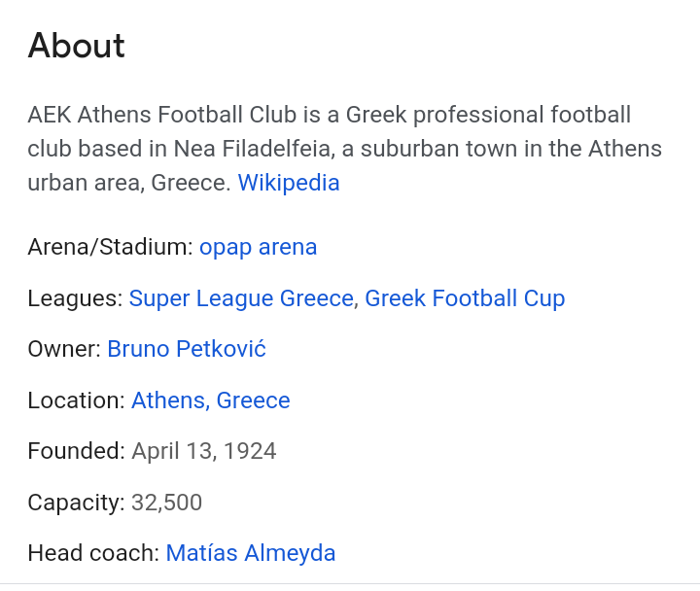The image size is (700, 591).
Task: Click the Owner label
Action: pyautogui.click(x=64, y=349)
